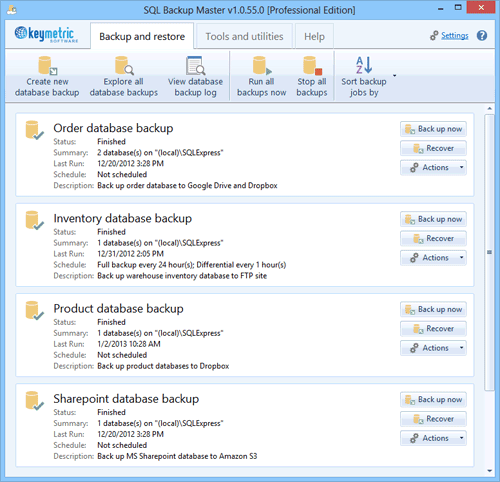The image size is (500, 482).
Task: Open the Help tab
Action: click(x=314, y=36)
